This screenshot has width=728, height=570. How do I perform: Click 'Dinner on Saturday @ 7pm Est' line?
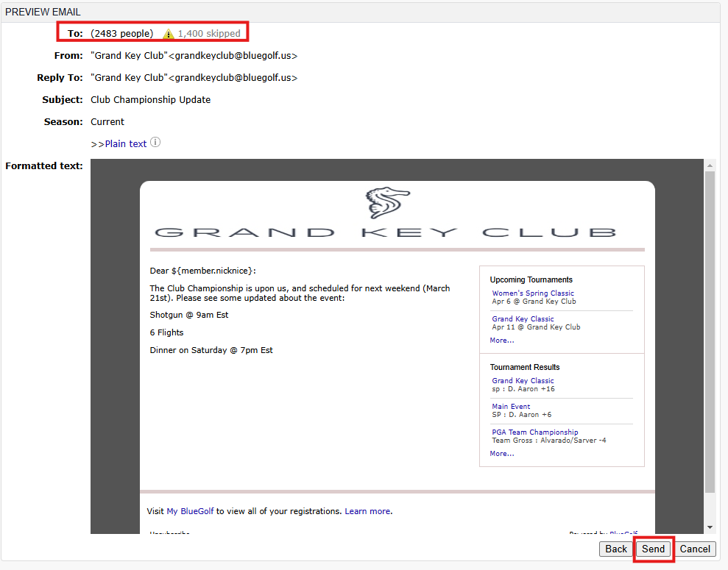click(x=211, y=350)
